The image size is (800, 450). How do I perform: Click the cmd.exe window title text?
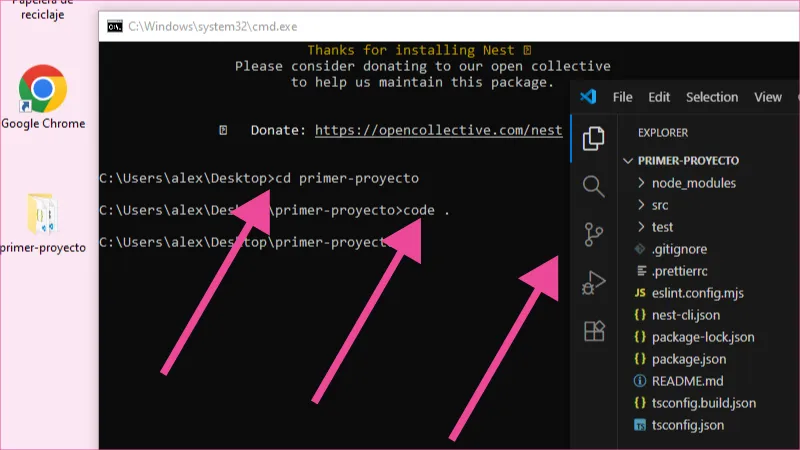click(x=213, y=27)
